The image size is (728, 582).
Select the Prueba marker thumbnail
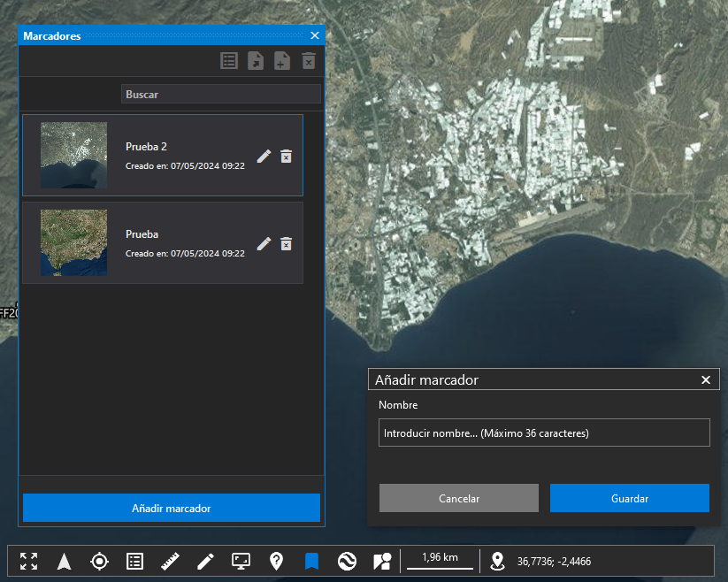(x=74, y=242)
